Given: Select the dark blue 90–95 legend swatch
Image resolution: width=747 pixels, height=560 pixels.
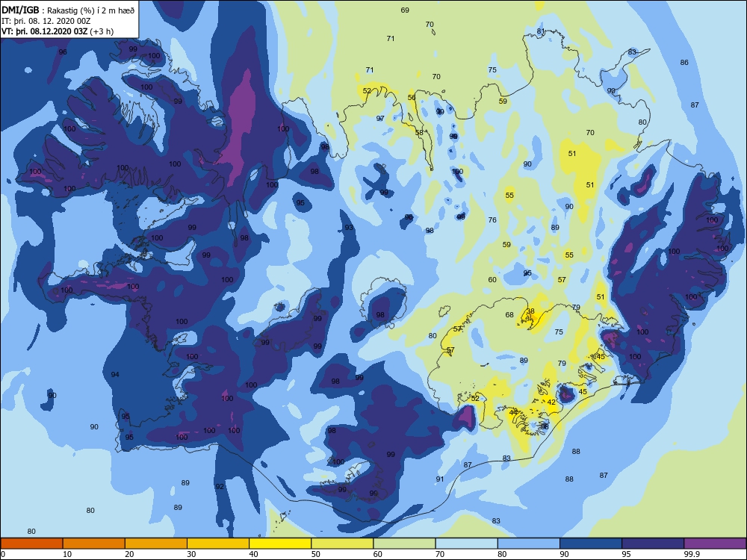Looking at the screenshot, I should click(x=591, y=544).
